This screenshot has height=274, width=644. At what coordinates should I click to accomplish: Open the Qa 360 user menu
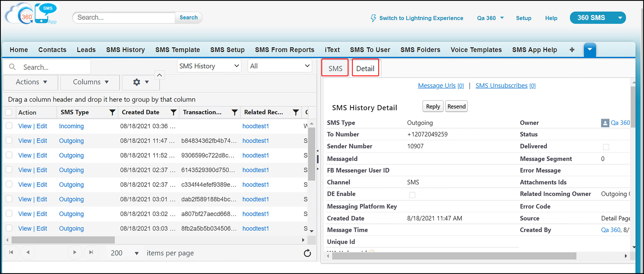coord(490,18)
